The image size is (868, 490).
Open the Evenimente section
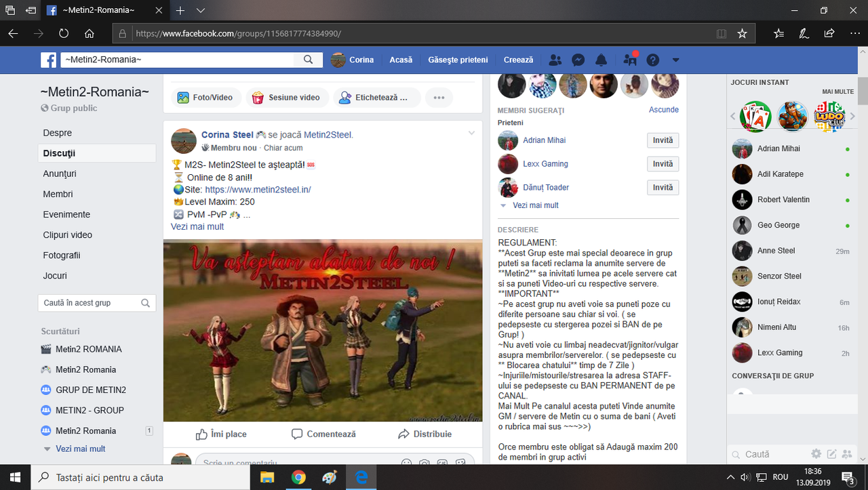tap(66, 214)
